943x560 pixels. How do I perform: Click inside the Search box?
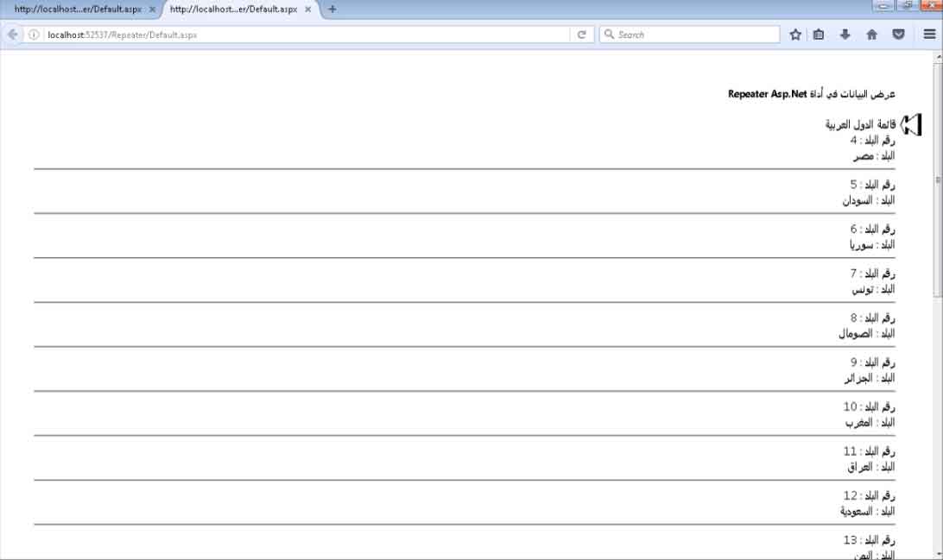point(695,35)
